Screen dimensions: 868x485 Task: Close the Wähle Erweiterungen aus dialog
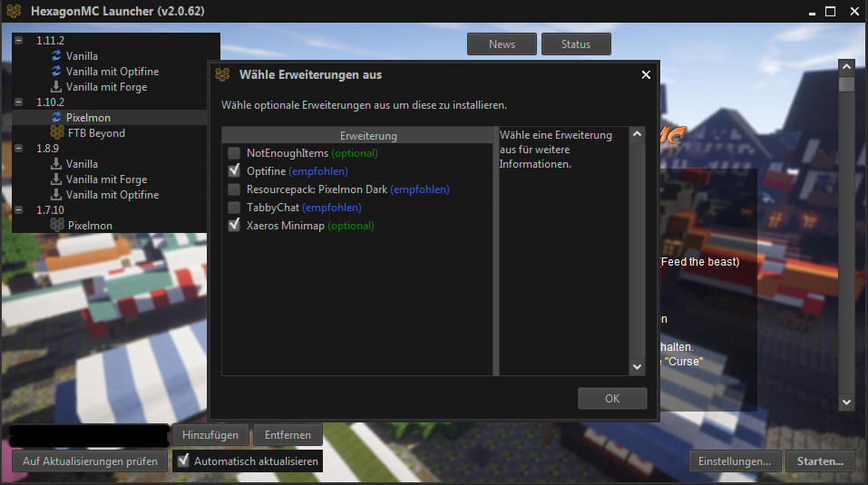point(646,75)
